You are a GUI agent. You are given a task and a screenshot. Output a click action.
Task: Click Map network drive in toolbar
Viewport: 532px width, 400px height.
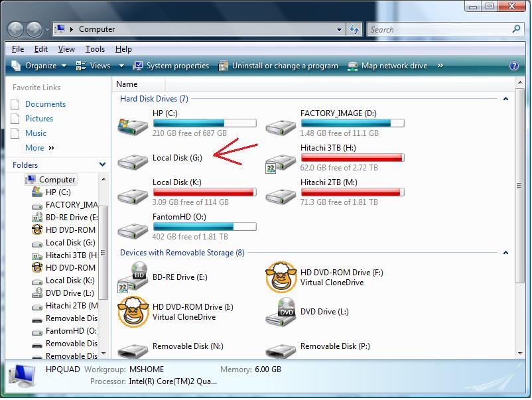point(388,66)
